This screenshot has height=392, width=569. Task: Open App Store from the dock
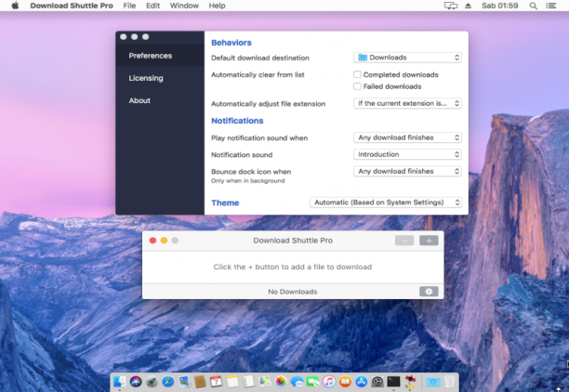pyautogui.click(x=362, y=382)
